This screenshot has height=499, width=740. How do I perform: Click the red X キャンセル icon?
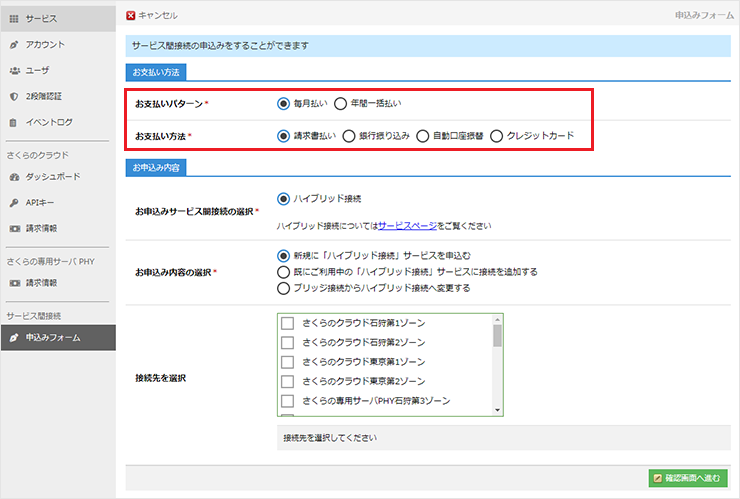(132, 16)
